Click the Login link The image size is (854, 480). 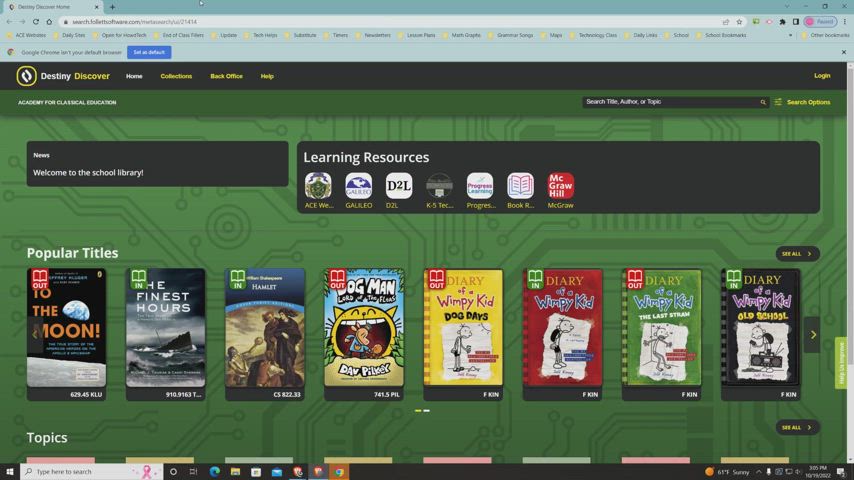click(x=822, y=76)
